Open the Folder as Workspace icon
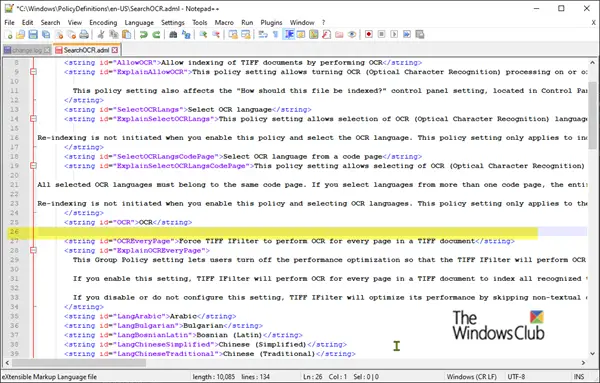This screenshot has width=600, height=383. coord(339,34)
